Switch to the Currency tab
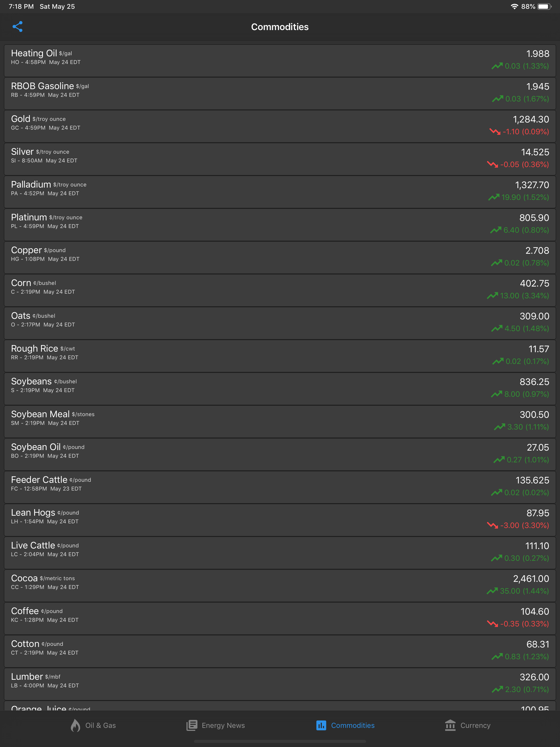 (468, 725)
